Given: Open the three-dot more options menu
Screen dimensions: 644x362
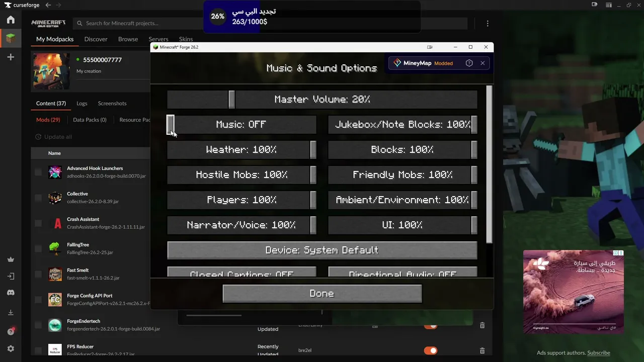Looking at the screenshot, I should (488, 23).
